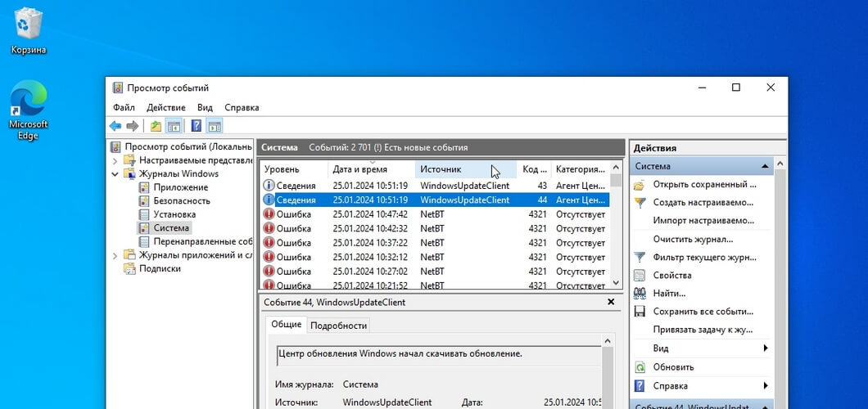Click the Back arrow toolbar icon
Viewport: 868px width, 409px height.
[115, 126]
